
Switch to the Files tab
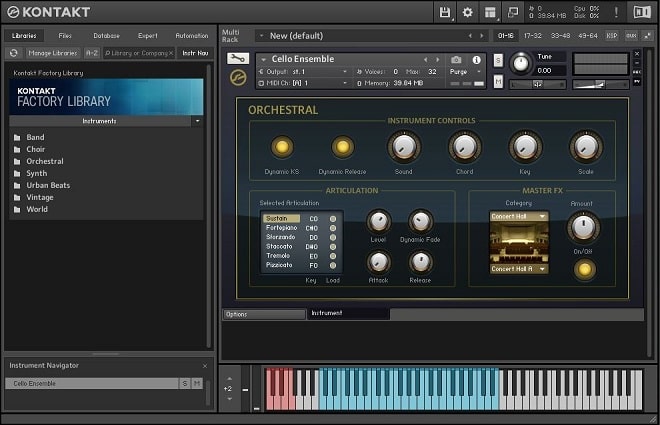pos(65,36)
